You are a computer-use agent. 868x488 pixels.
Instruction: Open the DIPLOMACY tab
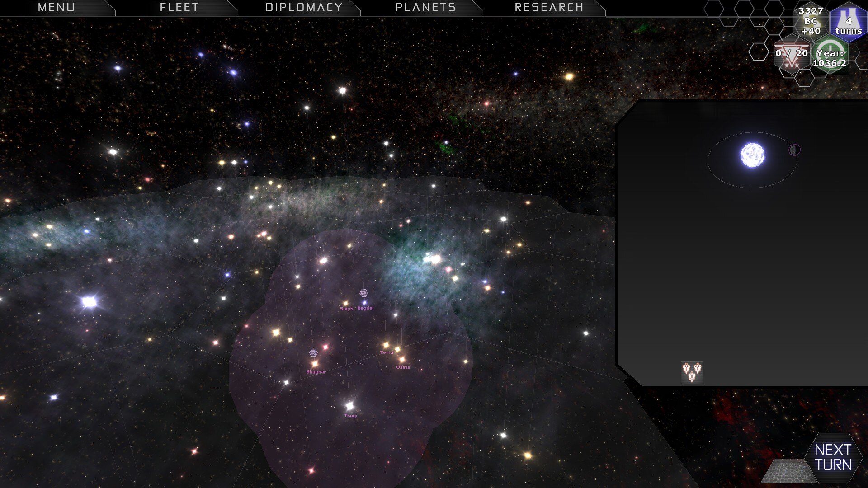click(x=304, y=8)
